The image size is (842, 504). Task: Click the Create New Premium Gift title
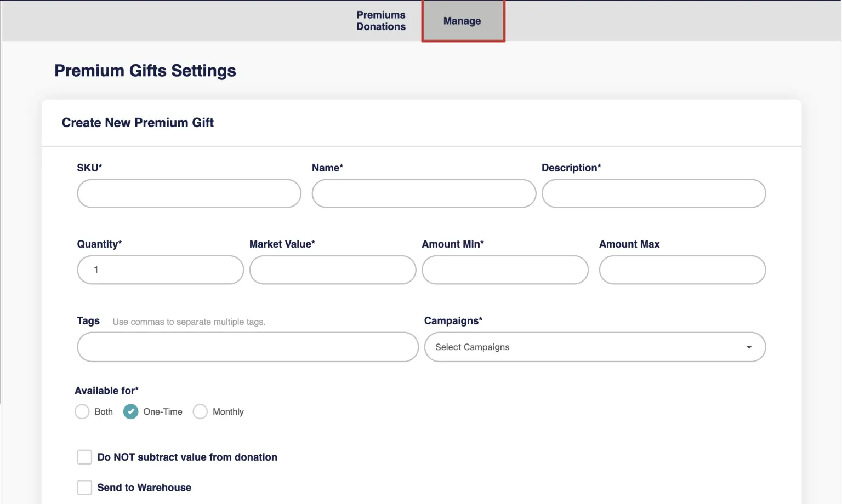138,123
